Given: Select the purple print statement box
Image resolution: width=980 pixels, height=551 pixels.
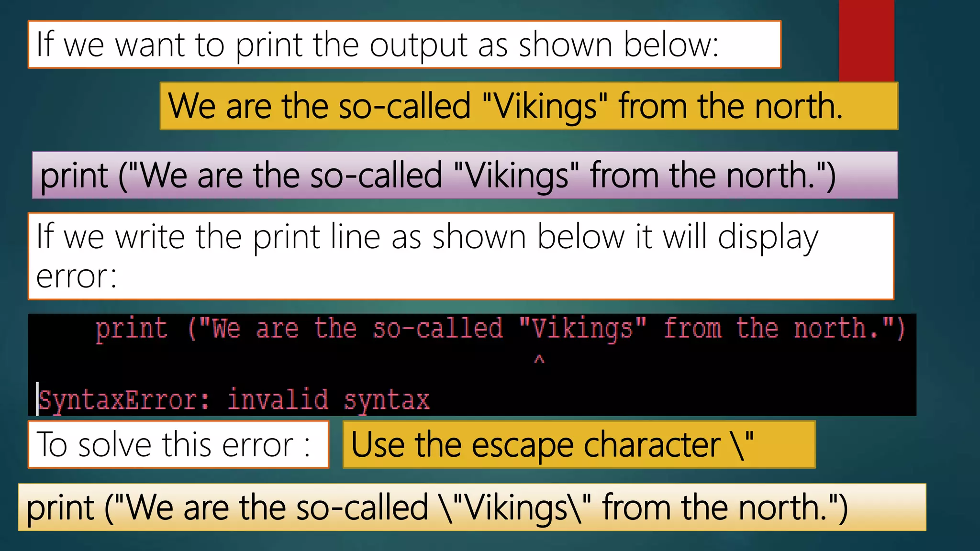Looking at the screenshot, I should coord(464,175).
